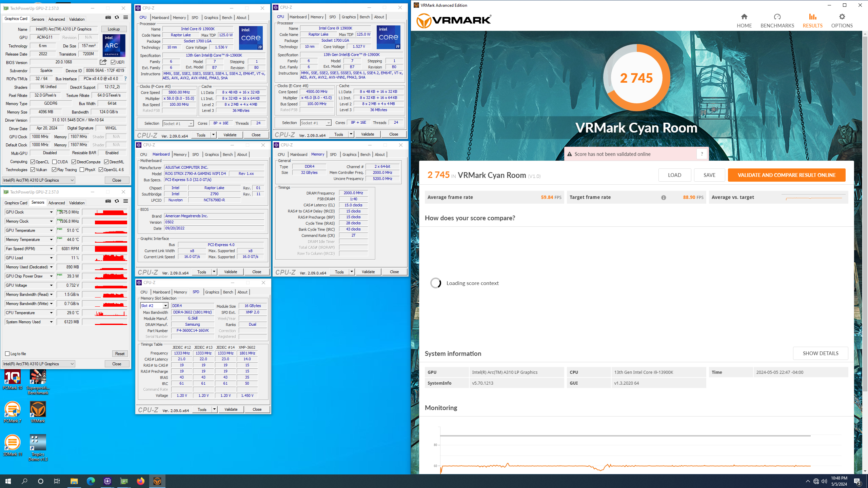This screenshot has height=488, width=868.
Task: Click the Bus Interface question mark icon
Action: (x=125, y=79)
